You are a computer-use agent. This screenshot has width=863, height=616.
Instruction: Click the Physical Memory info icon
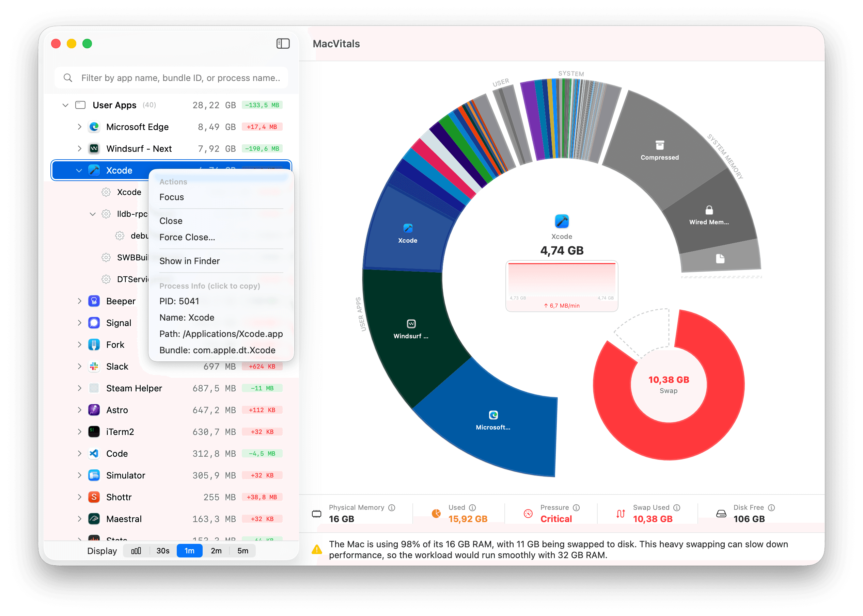click(392, 507)
